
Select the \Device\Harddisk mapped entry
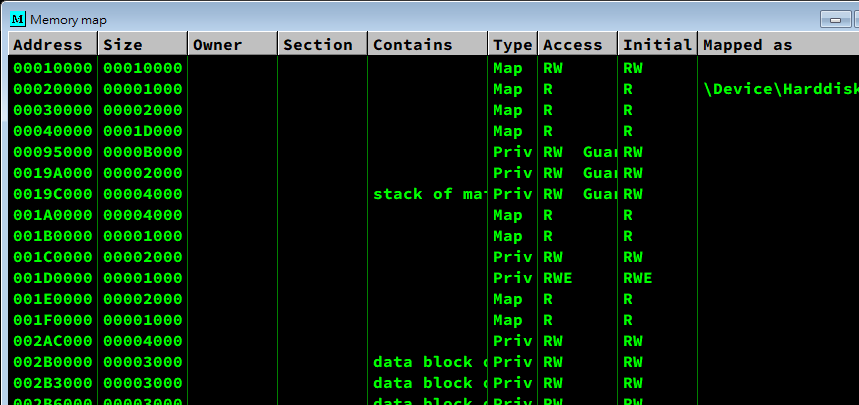click(x=780, y=89)
